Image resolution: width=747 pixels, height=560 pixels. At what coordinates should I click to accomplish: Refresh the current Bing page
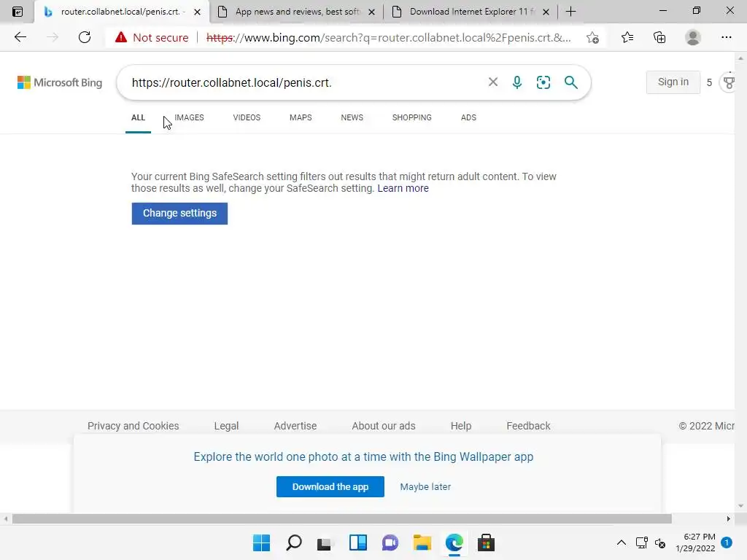pyautogui.click(x=85, y=37)
